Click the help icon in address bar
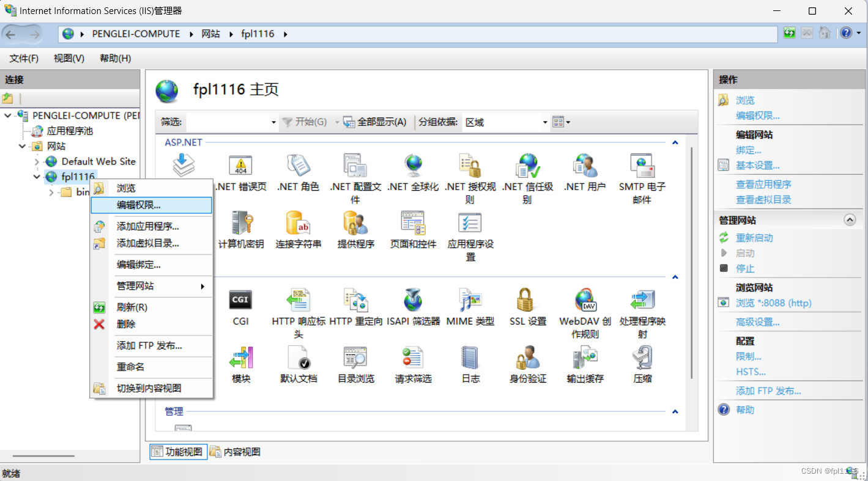 pos(845,33)
